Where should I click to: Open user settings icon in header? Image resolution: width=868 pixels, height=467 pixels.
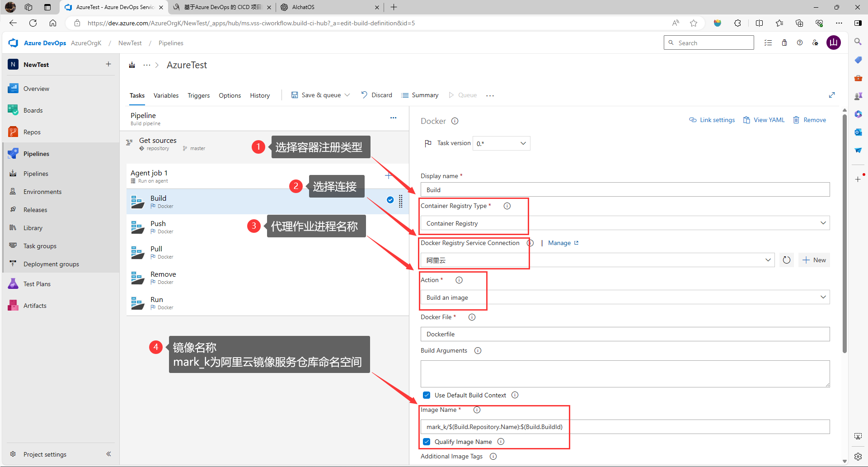click(815, 43)
